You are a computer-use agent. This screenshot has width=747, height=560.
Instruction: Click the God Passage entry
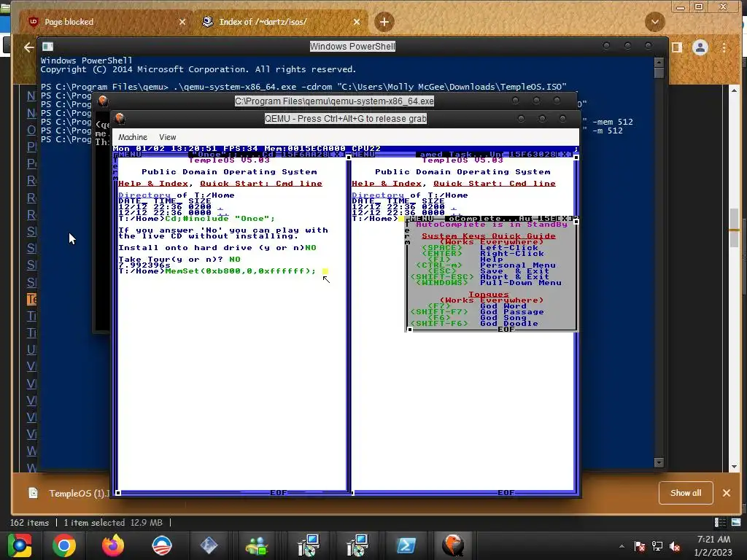511,312
